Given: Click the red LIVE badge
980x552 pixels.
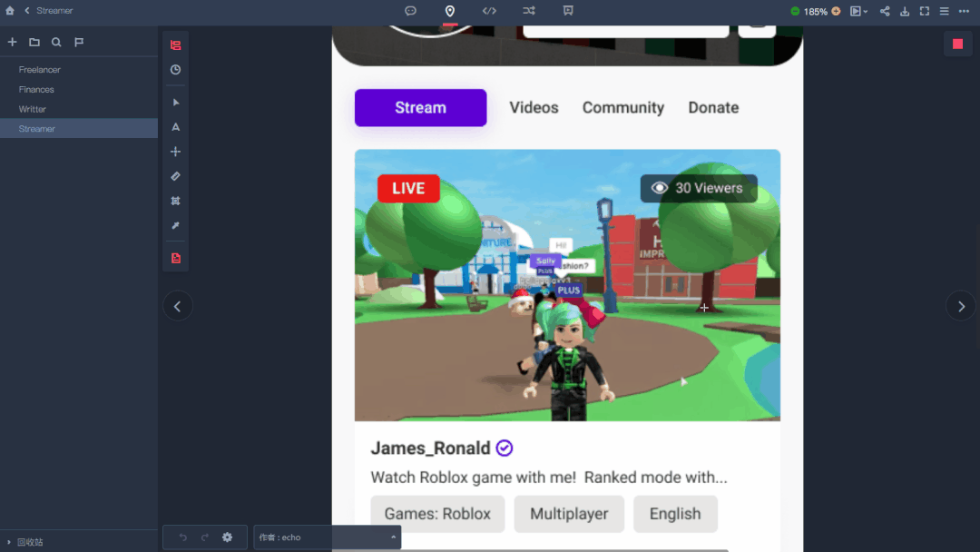Looking at the screenshot, I should click(x=408, y=188).
